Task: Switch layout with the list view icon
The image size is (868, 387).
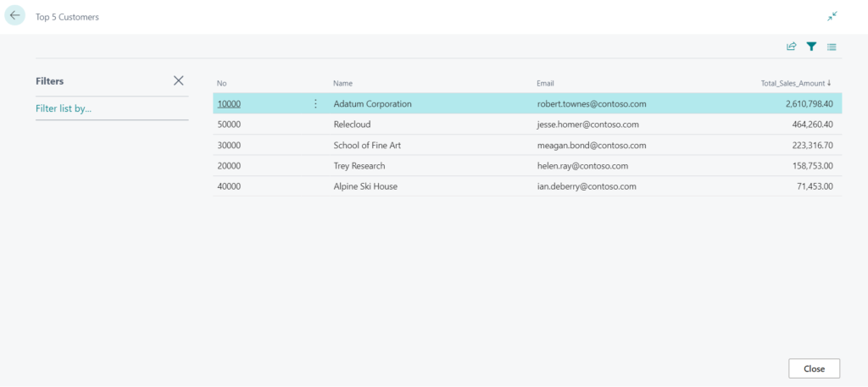Action: pyautogui.click(x=832, y=47)
